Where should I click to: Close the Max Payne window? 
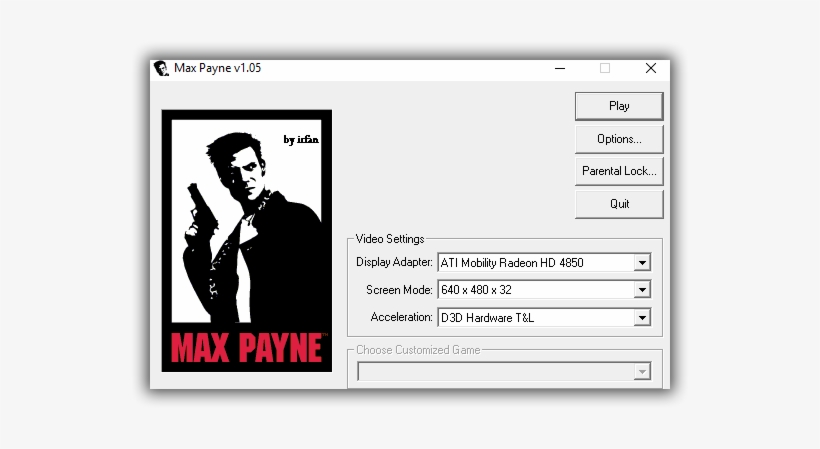pos(651,68)
